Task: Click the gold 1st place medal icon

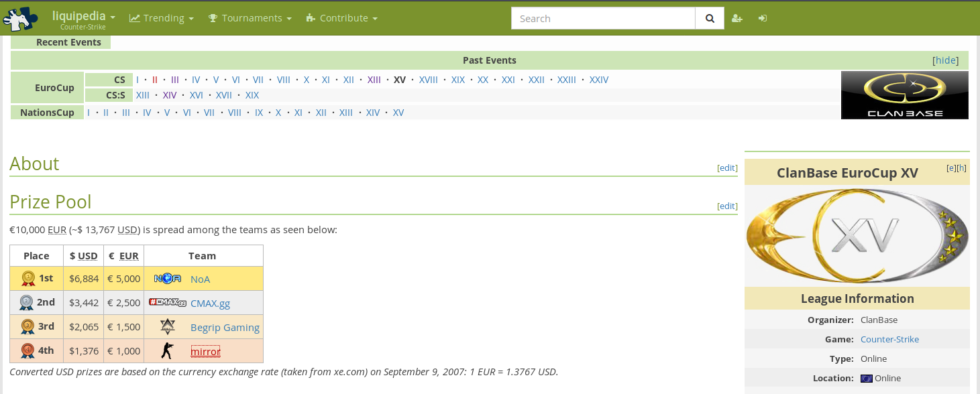Action: pyautogui.click(x=28, y=278)
